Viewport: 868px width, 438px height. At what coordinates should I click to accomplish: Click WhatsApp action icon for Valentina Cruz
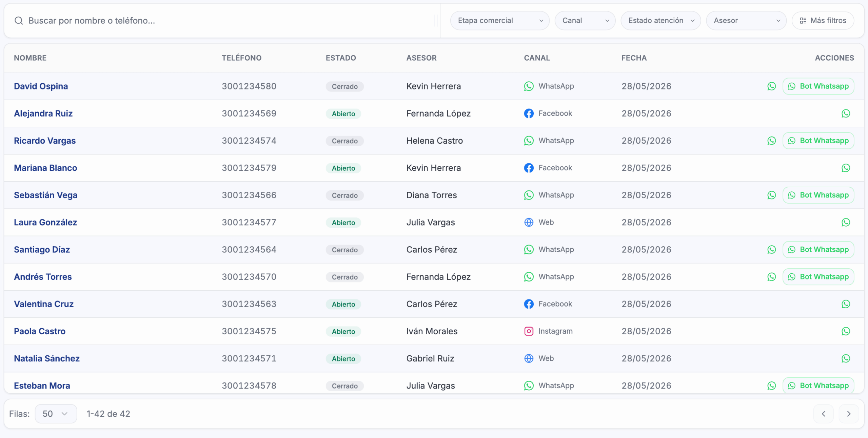tap(846, 304)
